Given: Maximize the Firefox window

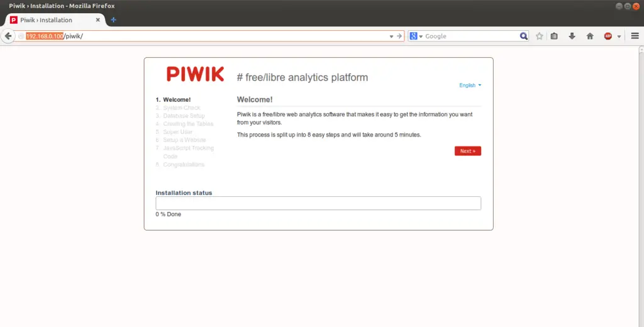Looking at the screenshot, I should pyautogui.click(x=628, y=6).
